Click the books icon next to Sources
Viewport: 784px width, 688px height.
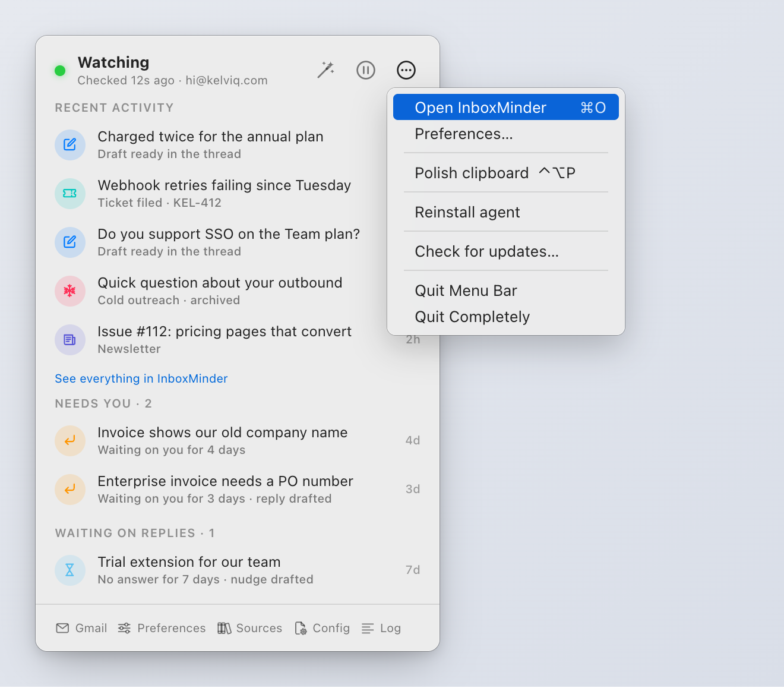pos(224,629)
